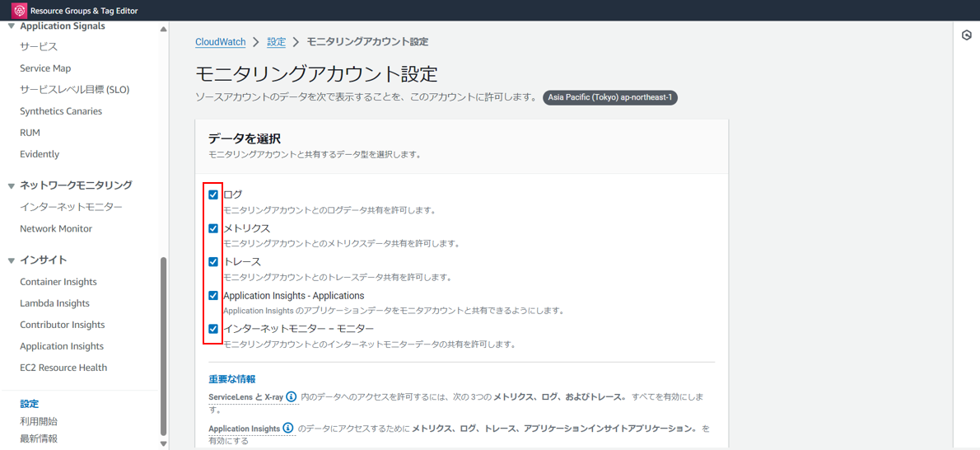Click sidebar scroll up arrow
Viewport: 980px width, 450px height.
pos(164,29)
